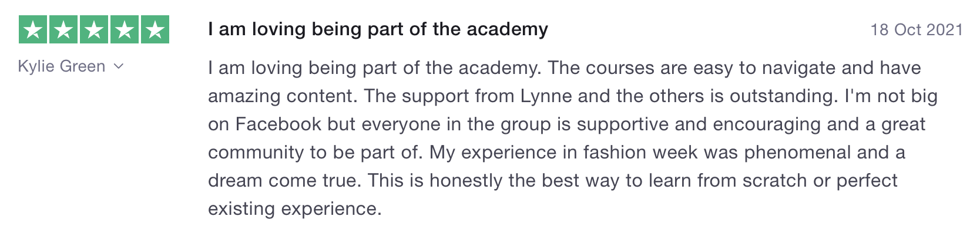Screen dimensions: 980x243
Task: Expand the chevron next to Kylie Green
Action: click(118, 67)
